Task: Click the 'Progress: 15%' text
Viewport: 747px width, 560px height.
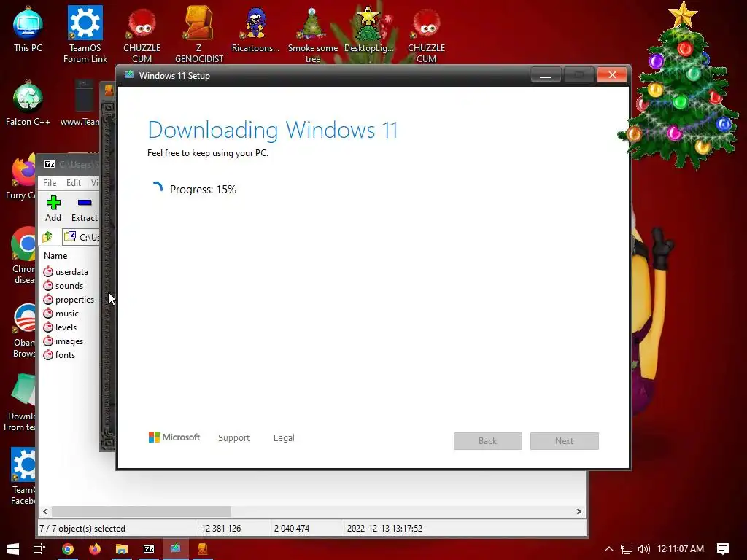Action: (203, 190)
